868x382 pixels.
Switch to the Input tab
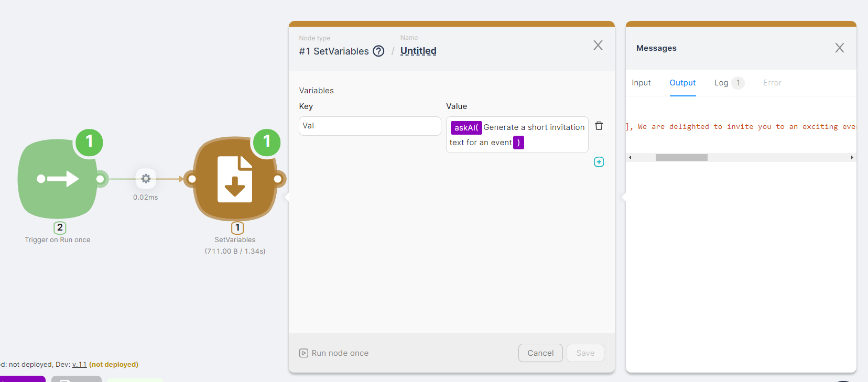[641, 83]
